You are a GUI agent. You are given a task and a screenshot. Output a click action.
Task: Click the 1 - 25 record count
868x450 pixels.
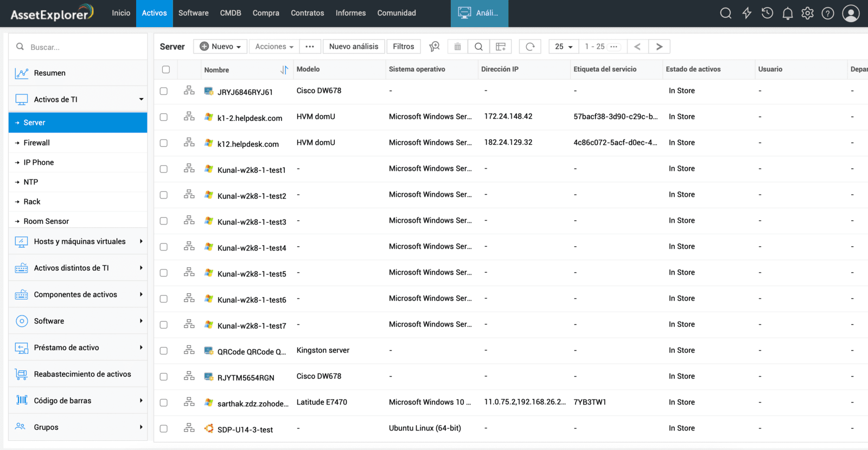[x=595, y=47]
